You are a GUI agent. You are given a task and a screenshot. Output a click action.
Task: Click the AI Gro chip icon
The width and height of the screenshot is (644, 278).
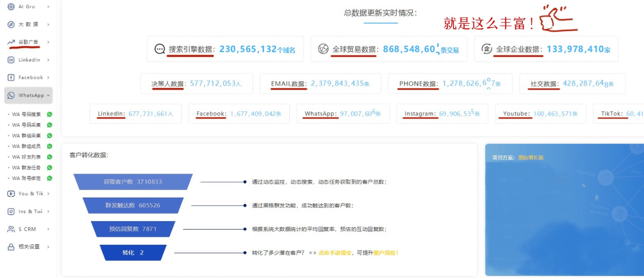[x=11, y=7]
